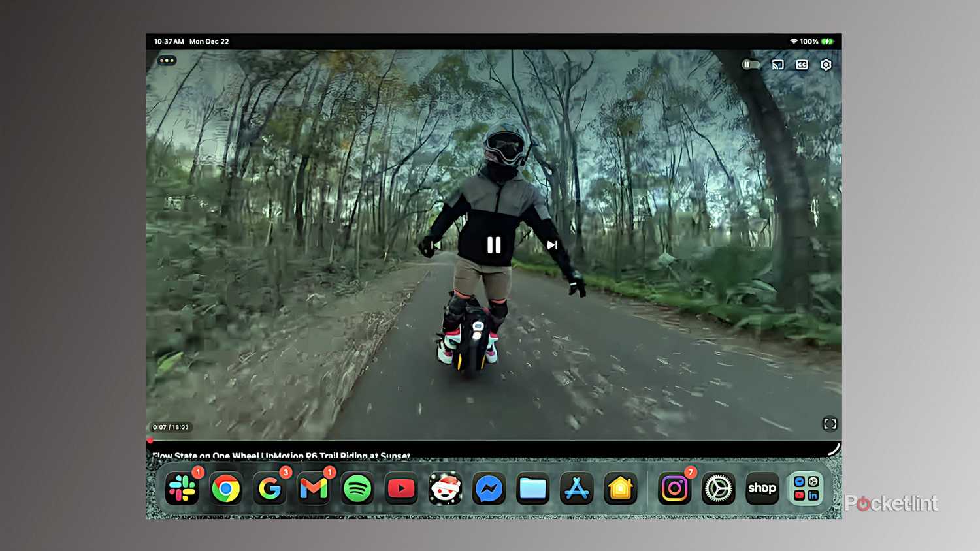
Task: Launch Gmail from the dock
Action: coord(314,488)
